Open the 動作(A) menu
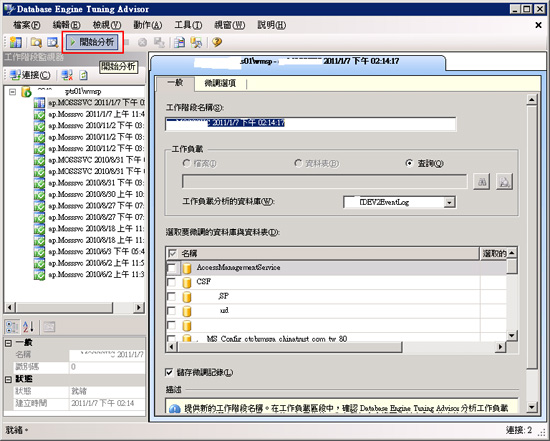 click(x=148, y=25)
